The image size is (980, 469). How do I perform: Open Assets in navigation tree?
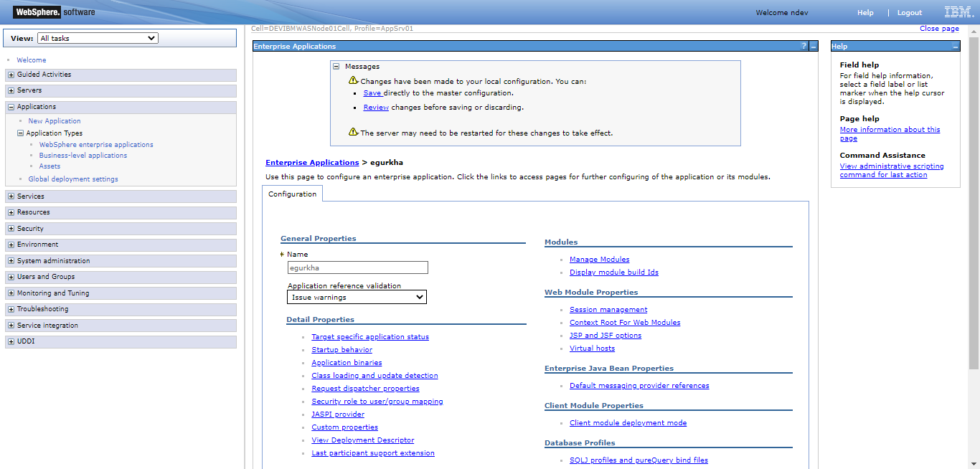tap(50, 166)
